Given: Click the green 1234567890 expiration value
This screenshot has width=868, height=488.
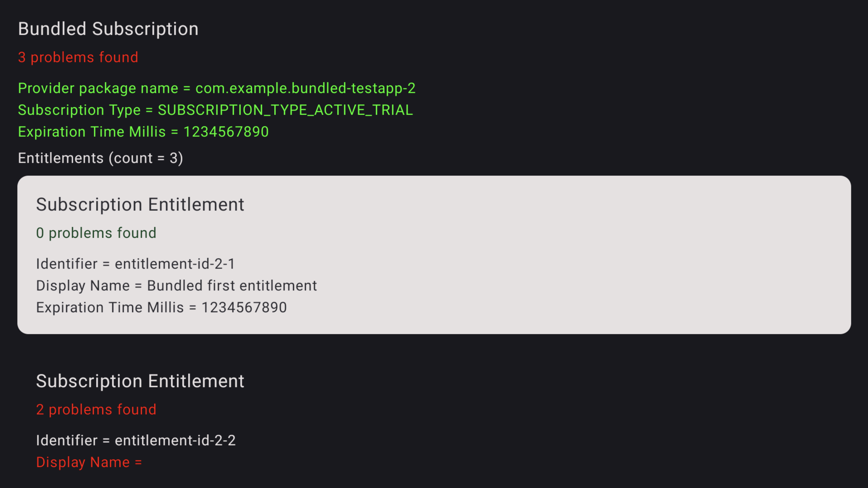Looking at the screenshot, I should click(x=226, y=132).
